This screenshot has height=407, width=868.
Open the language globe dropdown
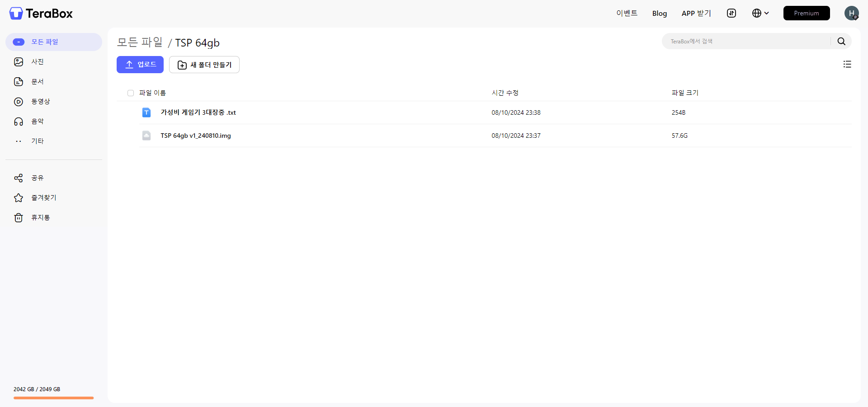(x=760, y=13)
